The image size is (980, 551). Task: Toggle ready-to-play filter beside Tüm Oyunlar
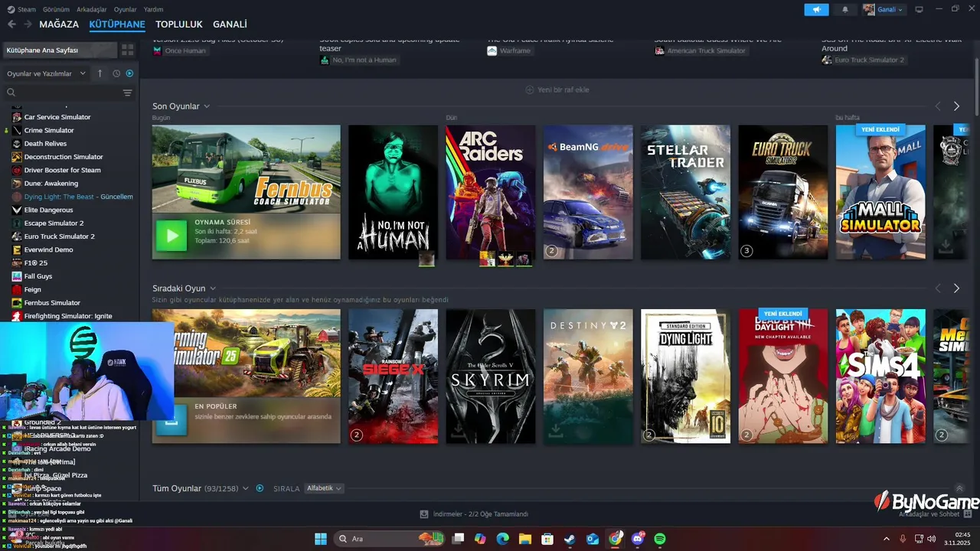point(260,488)
